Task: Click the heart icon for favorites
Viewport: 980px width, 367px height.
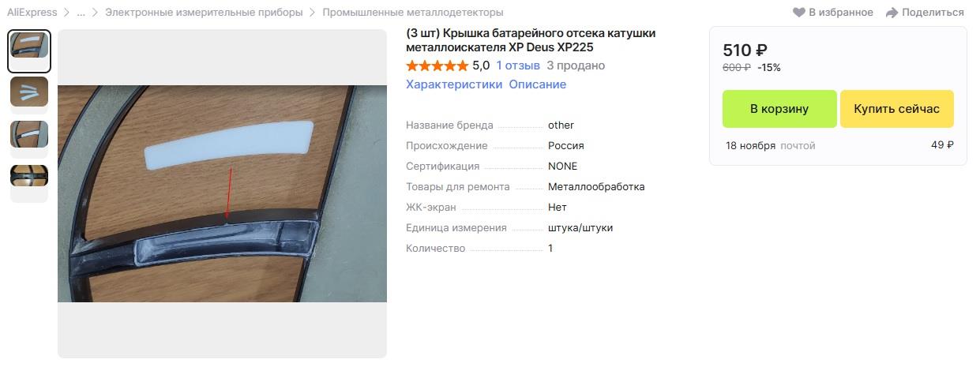Action: (799, 13)
